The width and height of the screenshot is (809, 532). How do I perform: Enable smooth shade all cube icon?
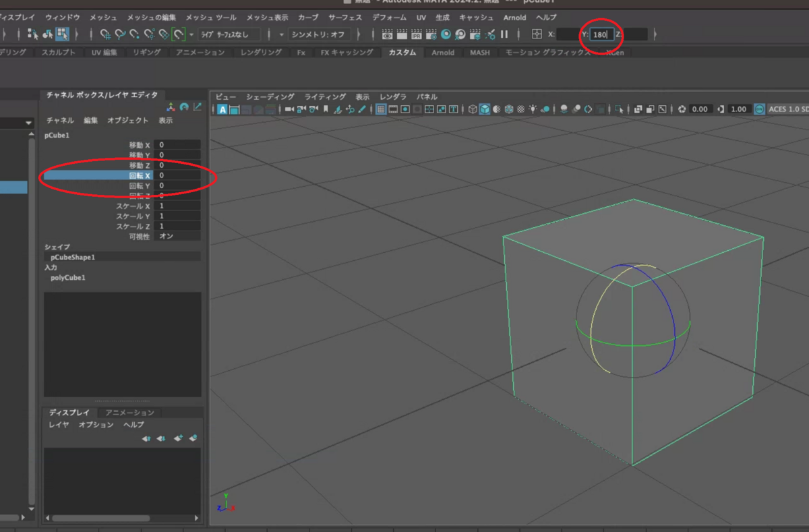point(485,109)
